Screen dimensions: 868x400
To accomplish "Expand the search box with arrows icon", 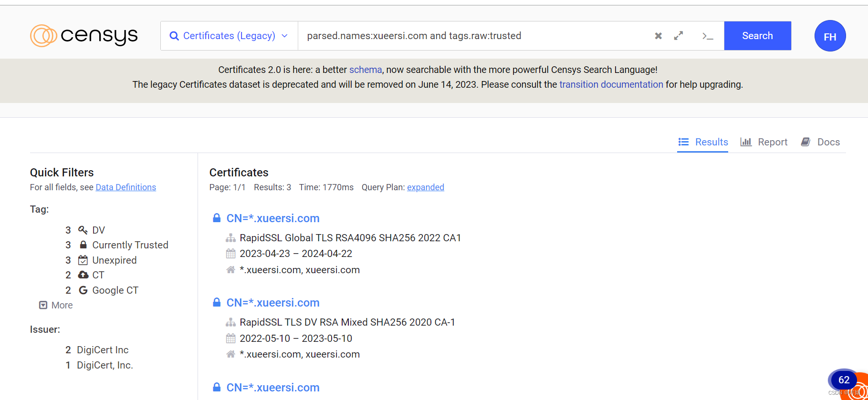I will coord(679,36).
